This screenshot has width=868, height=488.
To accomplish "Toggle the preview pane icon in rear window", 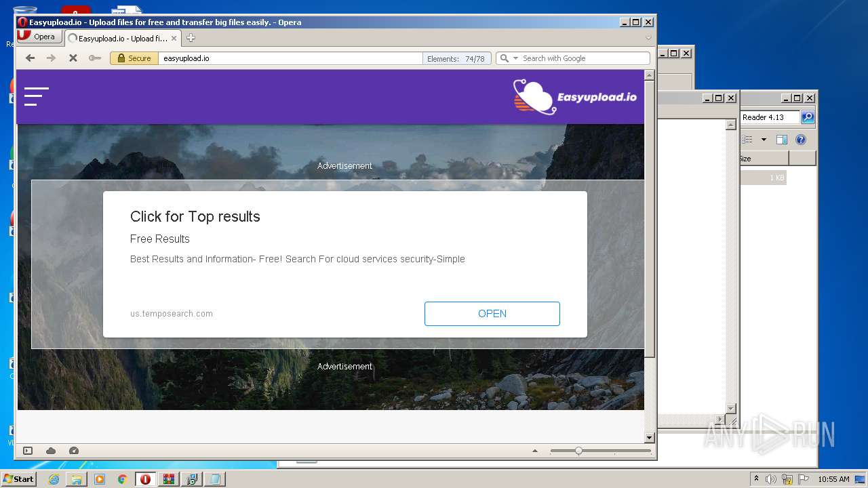I will coord(782,140).
